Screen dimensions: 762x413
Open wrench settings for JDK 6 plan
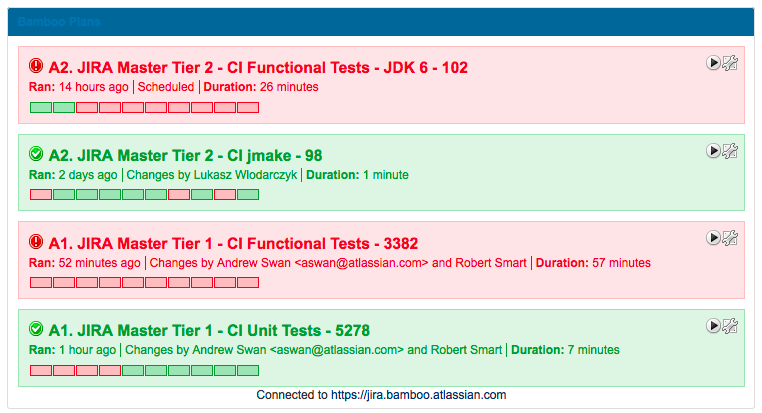(730, 63)
